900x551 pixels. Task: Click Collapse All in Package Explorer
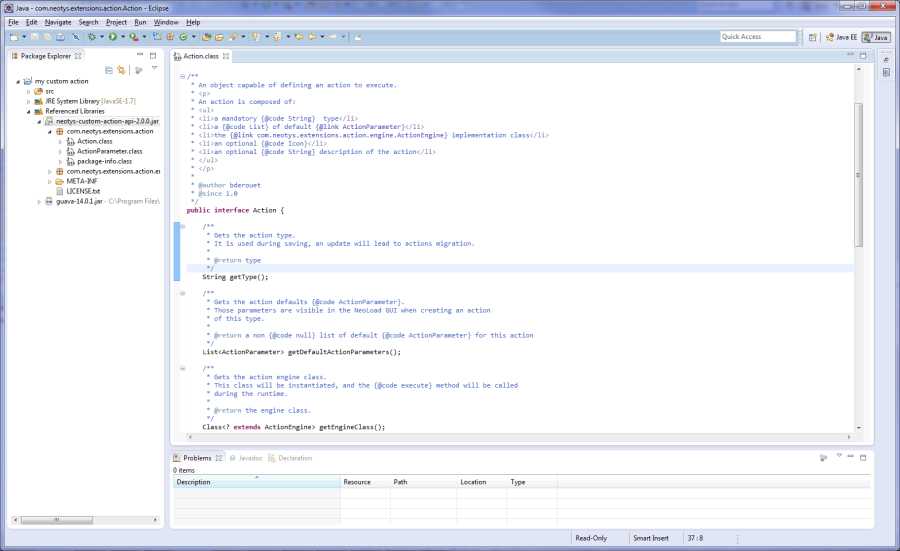[107, 70]
